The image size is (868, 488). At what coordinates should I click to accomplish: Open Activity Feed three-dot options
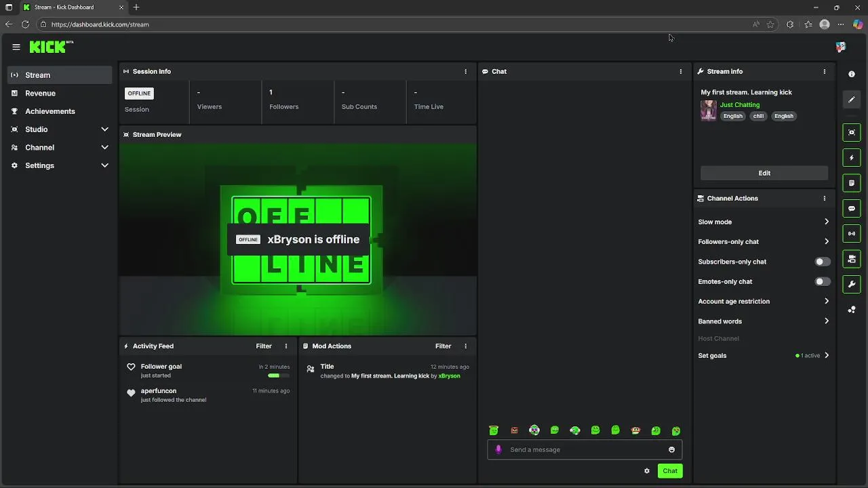click(x=286, y=346)
